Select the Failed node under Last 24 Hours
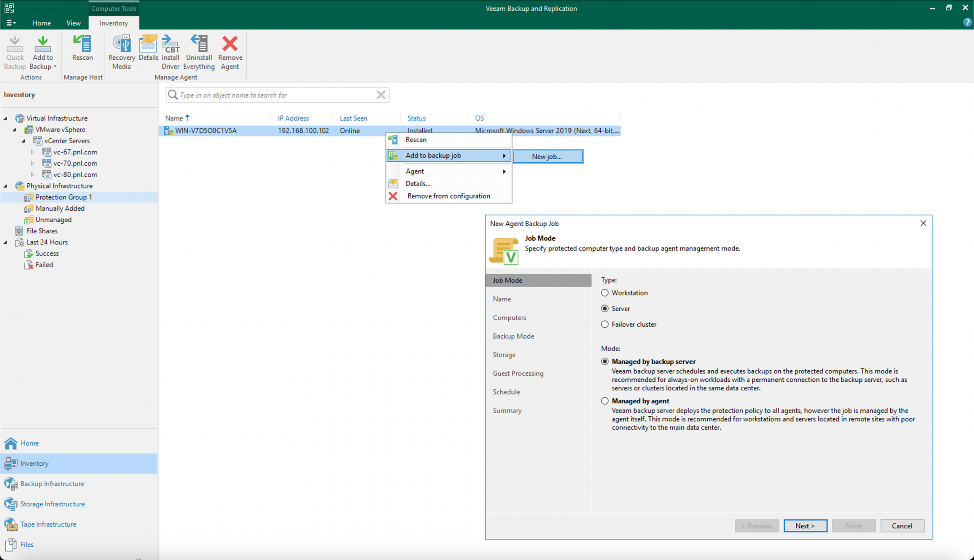974x560 pixels. 44,265
